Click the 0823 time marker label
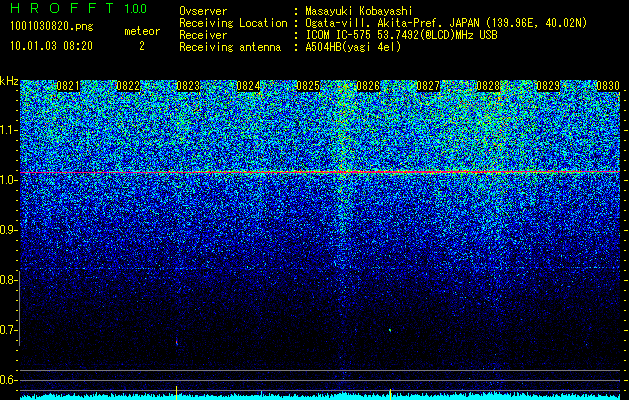629x400 pixels. coord(188,86)
